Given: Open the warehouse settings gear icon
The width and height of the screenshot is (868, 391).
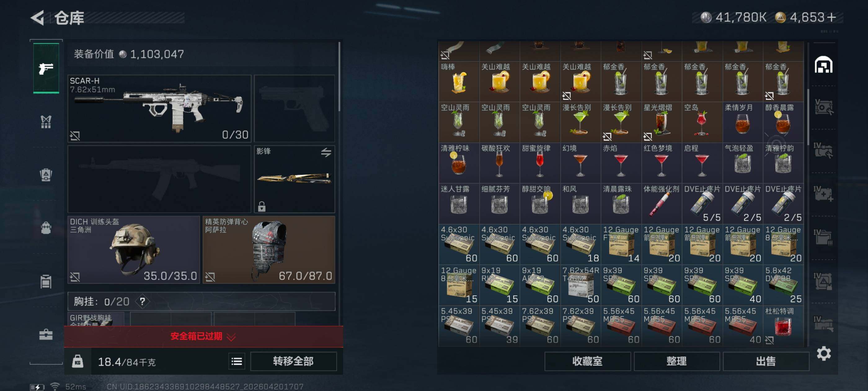Looking at the screenshot, I should 824,353.
